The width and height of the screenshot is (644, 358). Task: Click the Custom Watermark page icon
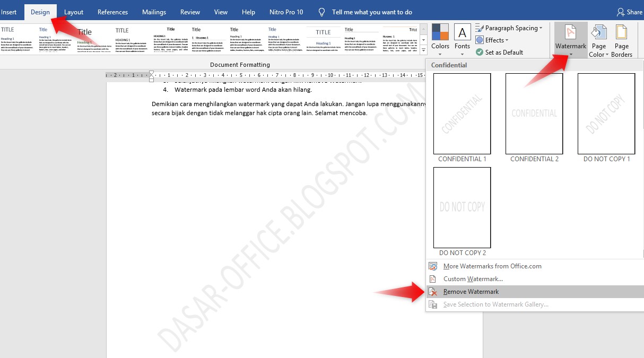click(x=433, y=279)
